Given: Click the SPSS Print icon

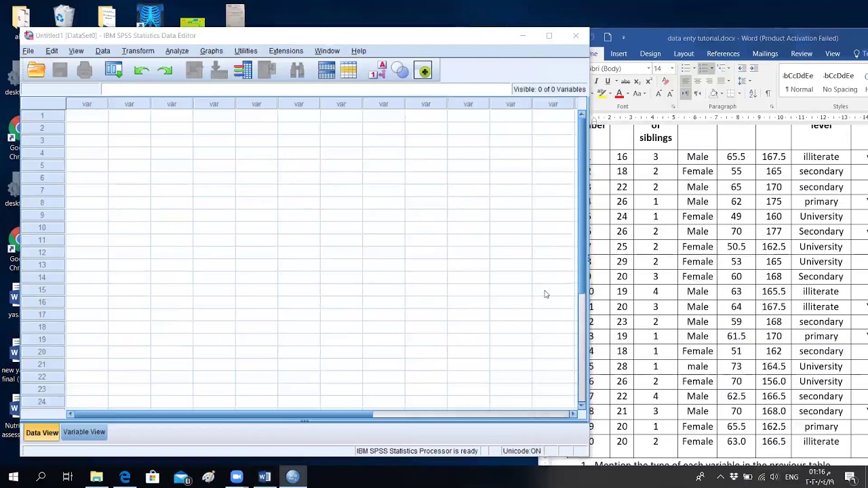Looking at the screenshot, I should [84, 70].
